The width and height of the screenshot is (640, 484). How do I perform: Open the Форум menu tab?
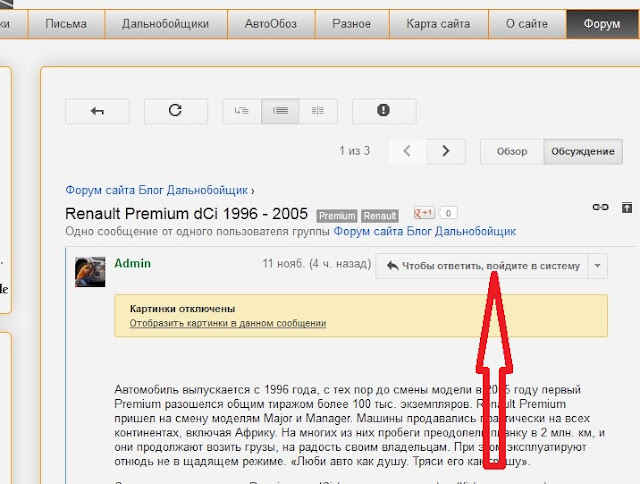click(x=602, y=24)
